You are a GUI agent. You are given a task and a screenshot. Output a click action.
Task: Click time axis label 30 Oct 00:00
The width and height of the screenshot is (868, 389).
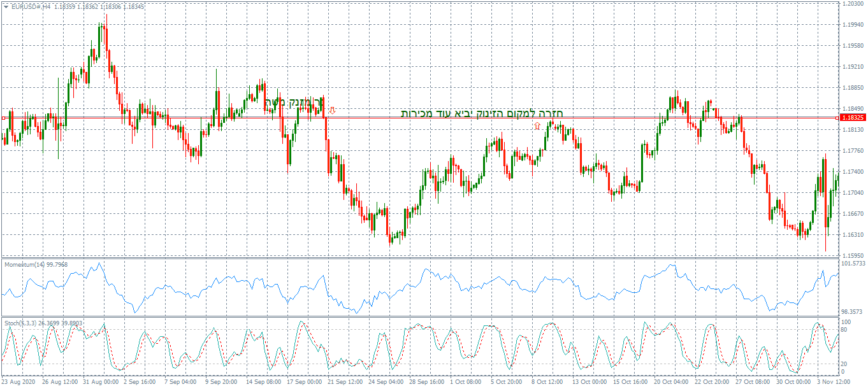click(x=795, y=383)
